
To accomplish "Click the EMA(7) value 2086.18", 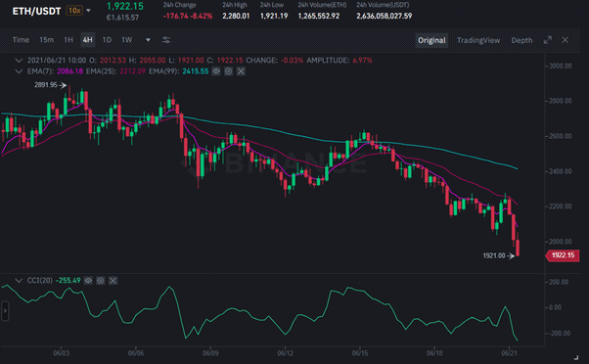I will pyautogui.click(x=69, y=71).
